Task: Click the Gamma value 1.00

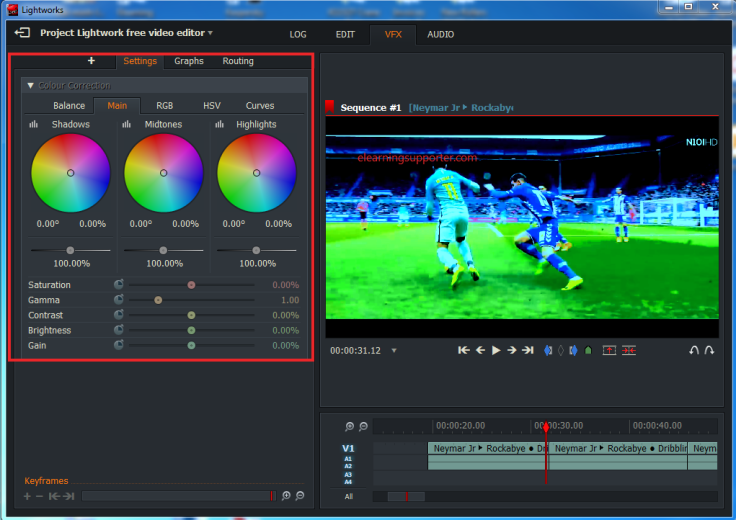Action: [x=290, y=300]
